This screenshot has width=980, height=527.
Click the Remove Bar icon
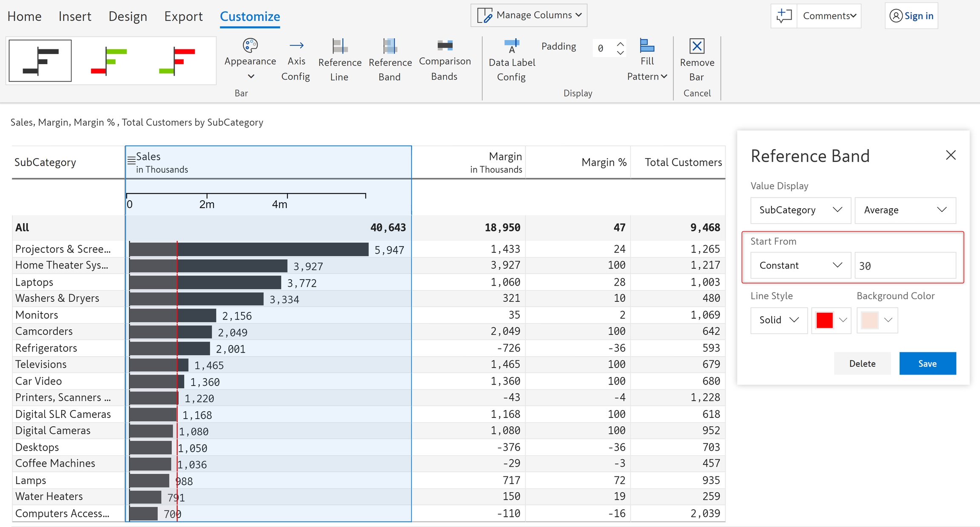tap(697, 46)
